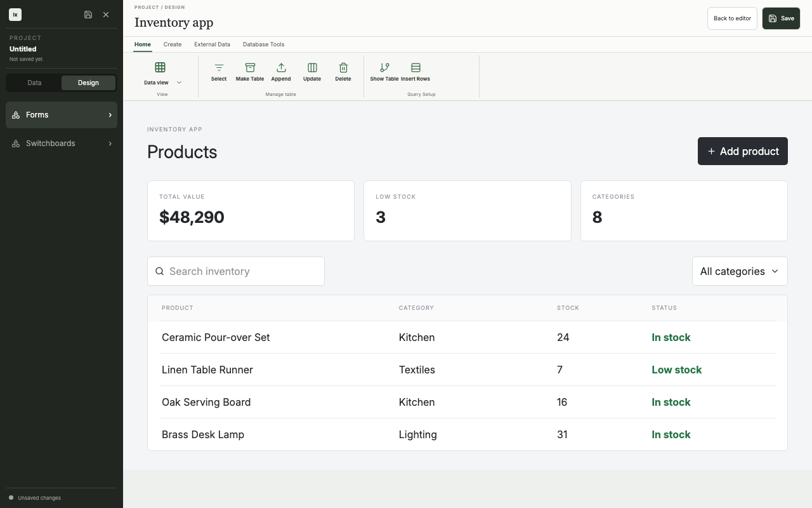
Task: Click the Append query tool
Action: pyautogui.click(x=281, y=72)
